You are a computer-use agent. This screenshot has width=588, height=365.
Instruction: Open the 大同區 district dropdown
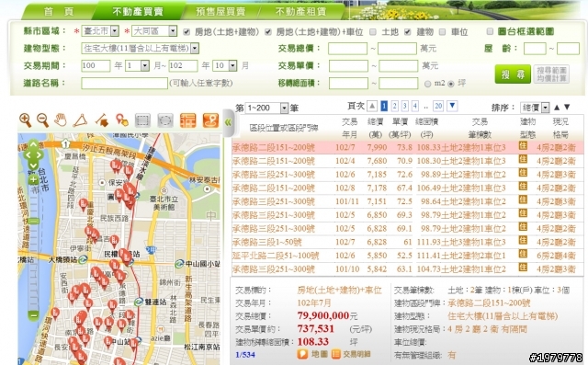tap(154, 30)
